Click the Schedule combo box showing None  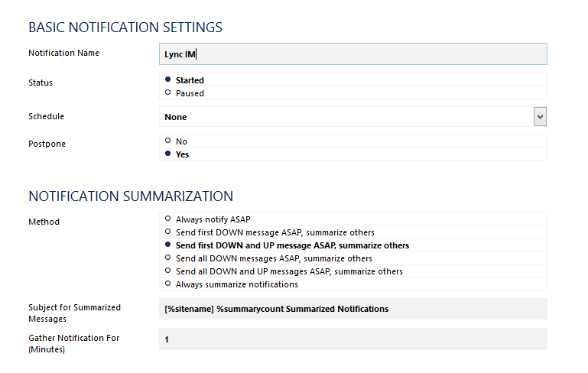(x=352, y=117)
